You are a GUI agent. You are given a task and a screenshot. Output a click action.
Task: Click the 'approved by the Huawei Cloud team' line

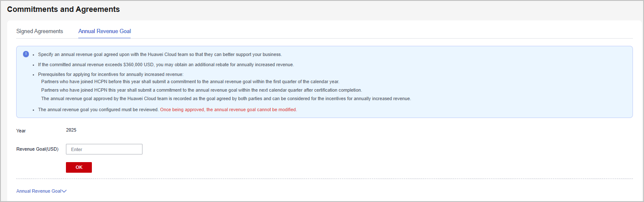click(x=226, y=98)
